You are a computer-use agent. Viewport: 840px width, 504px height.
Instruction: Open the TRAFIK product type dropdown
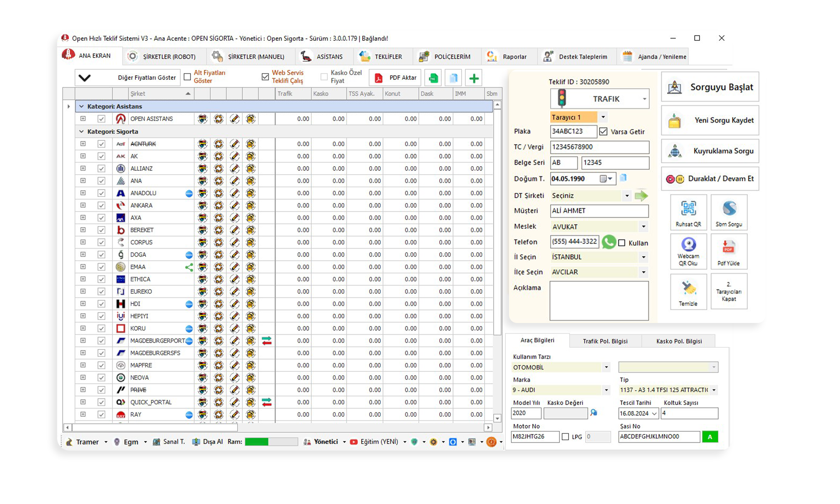644,99
